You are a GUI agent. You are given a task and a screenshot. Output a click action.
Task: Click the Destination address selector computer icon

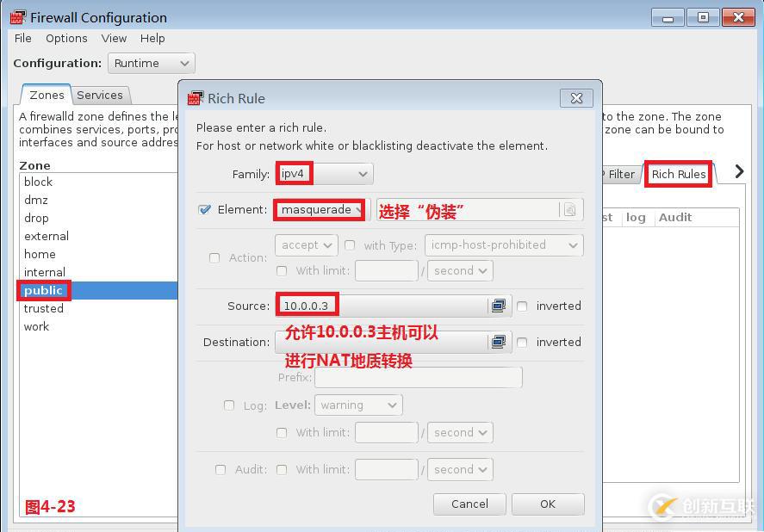coord(499,342)
